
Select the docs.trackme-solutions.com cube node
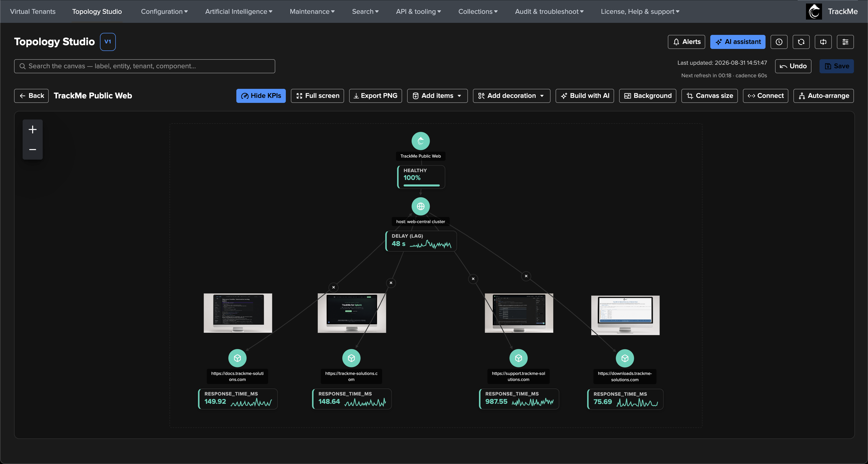pos(238,358)
